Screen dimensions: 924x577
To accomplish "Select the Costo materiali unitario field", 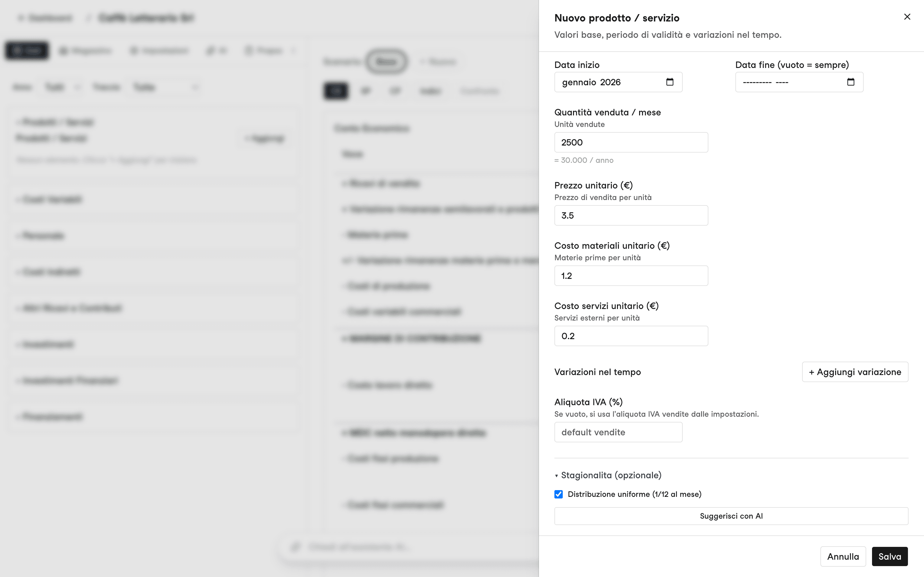I will coord(631,276).
